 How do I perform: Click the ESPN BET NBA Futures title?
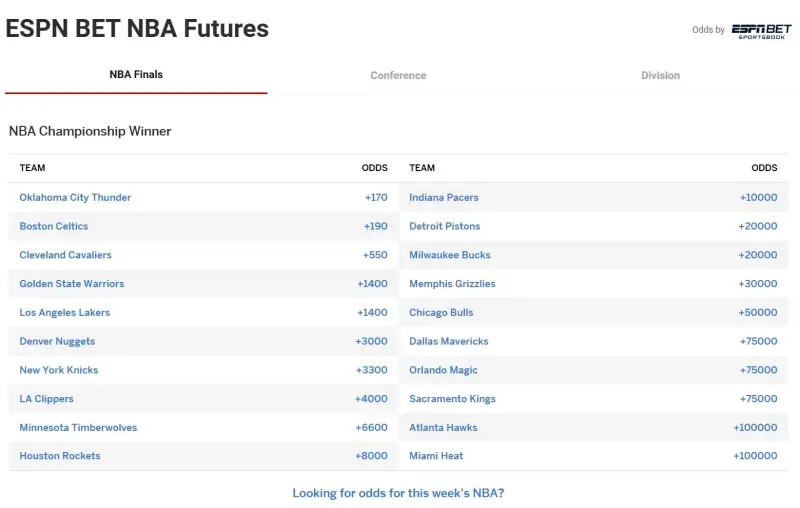coord(137,29)
